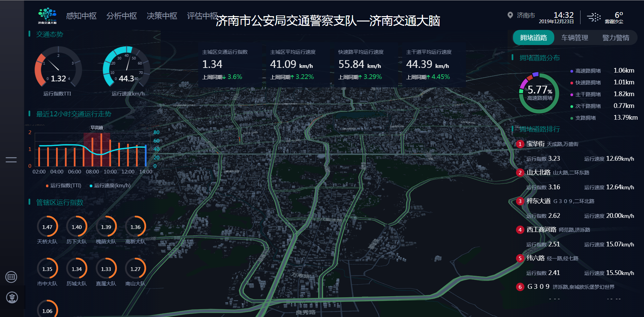Toggle 运行指数(TTI) legend in trend chart
This screenshot has width=644, height=317.
click(x=64, y=186)
